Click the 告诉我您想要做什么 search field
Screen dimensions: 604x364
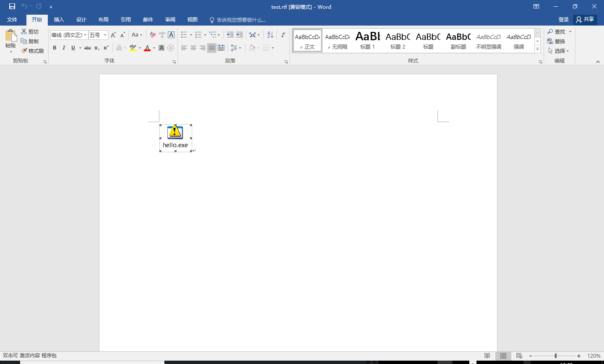click(238, 20)
